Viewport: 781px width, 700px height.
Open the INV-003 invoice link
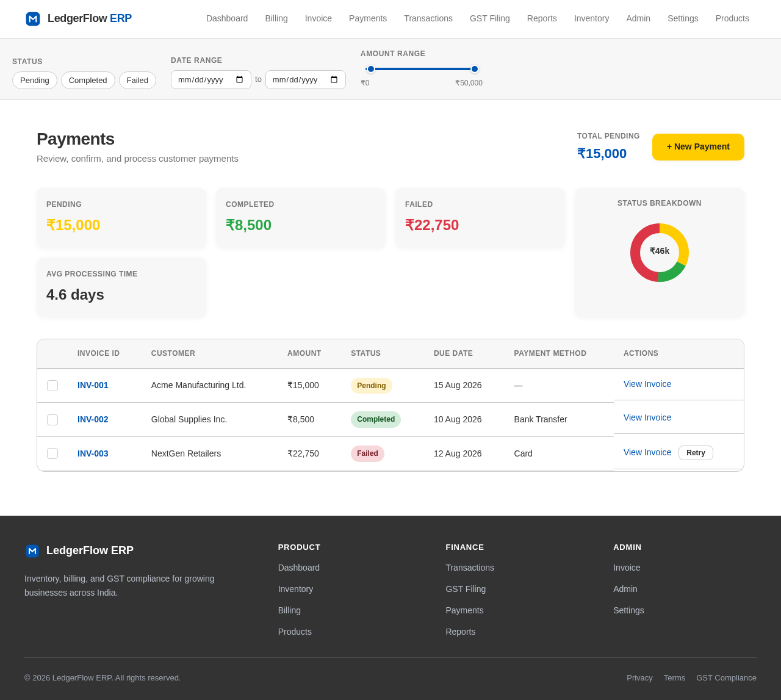point(93,453)
